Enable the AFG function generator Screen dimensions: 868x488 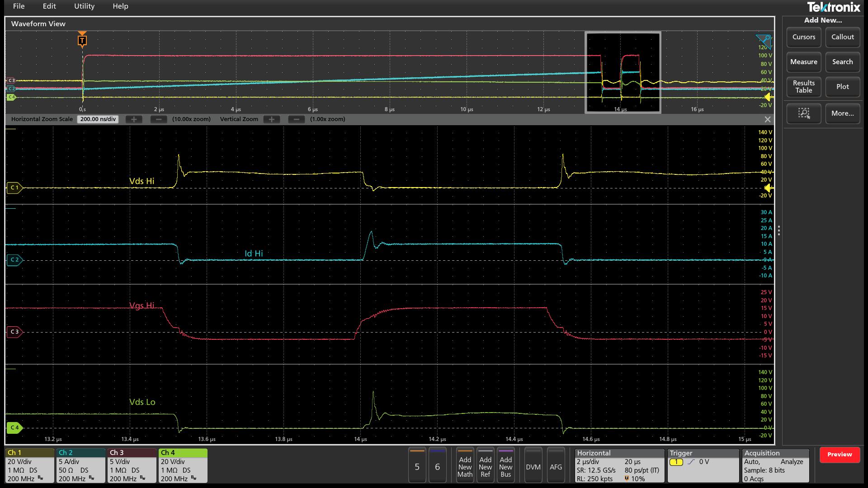556,465
